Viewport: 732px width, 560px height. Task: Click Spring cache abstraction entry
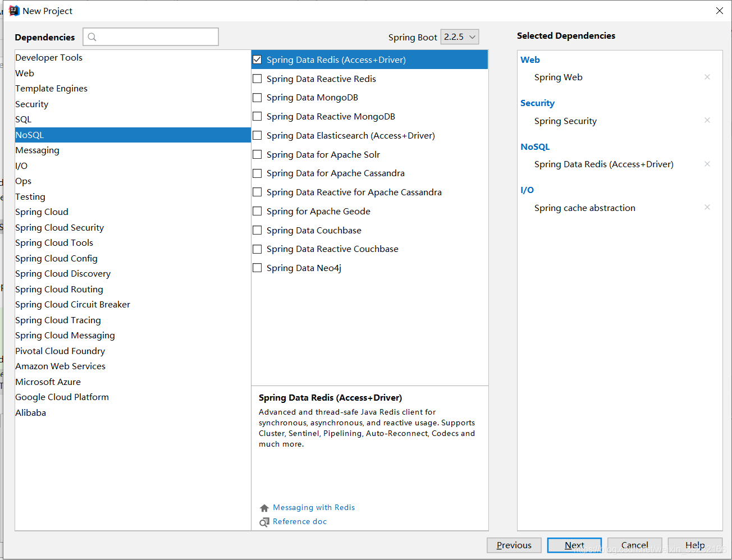click(x=585, y=208)
